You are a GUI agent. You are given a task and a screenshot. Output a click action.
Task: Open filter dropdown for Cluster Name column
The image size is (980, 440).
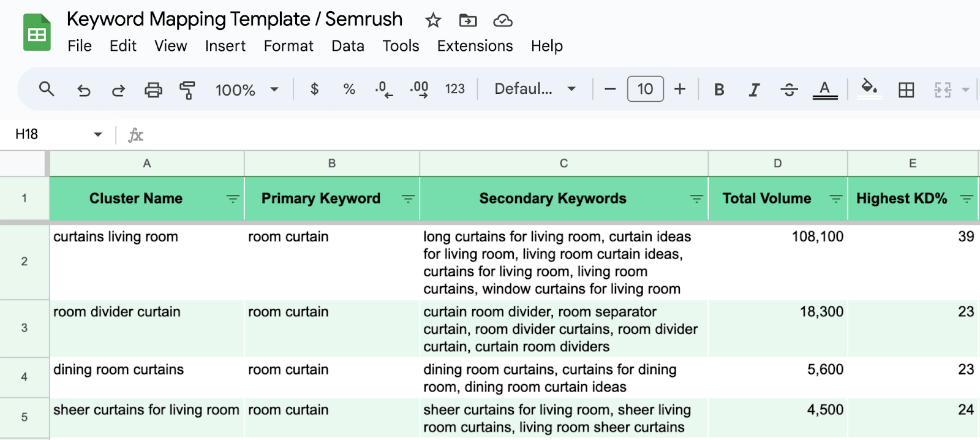pyautogui.click(x=233, y=199)
